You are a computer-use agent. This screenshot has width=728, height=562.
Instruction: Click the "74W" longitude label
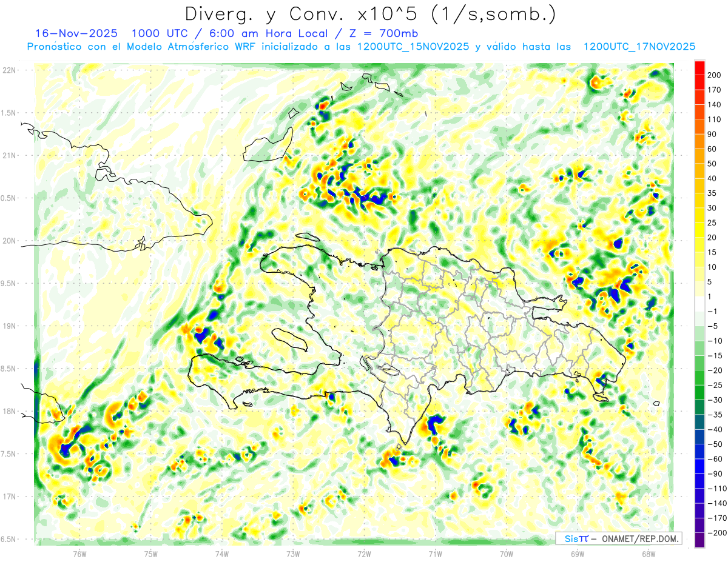221,554
